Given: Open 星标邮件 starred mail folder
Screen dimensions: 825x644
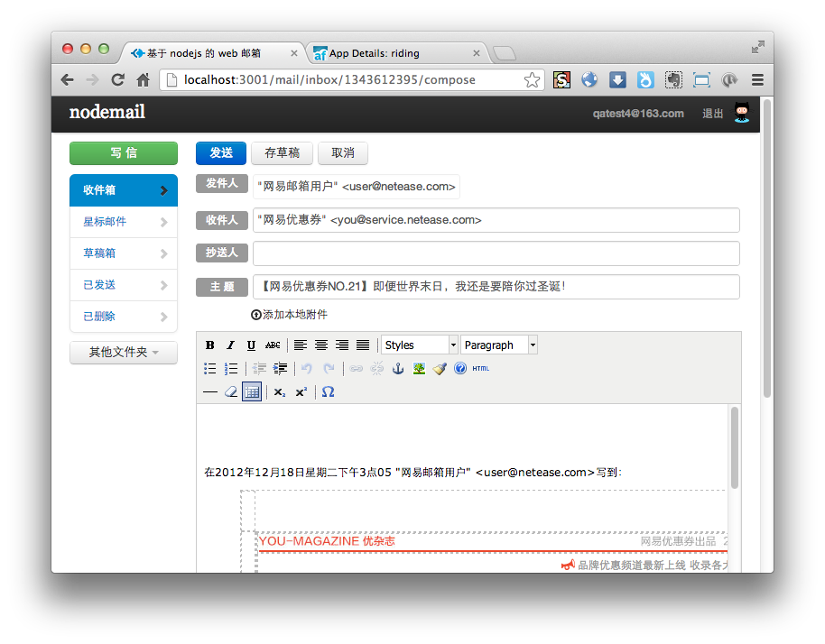Looking at the screenshot, I should coord(124,222).
